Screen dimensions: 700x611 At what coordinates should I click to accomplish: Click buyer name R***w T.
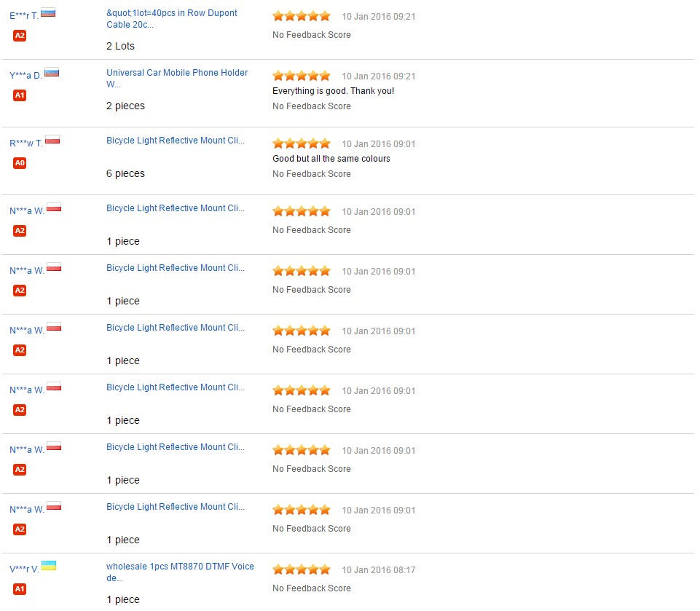point(26,143)
